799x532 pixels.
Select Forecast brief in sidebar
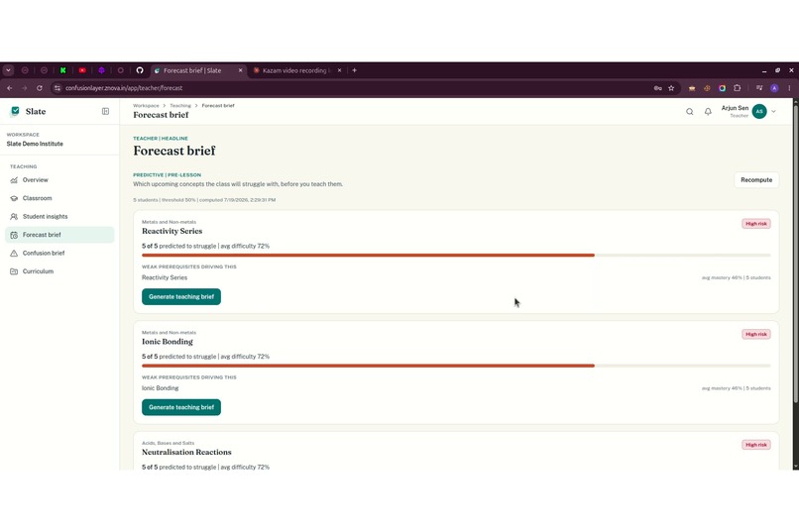pyautogui.click(x=59, y=235)
